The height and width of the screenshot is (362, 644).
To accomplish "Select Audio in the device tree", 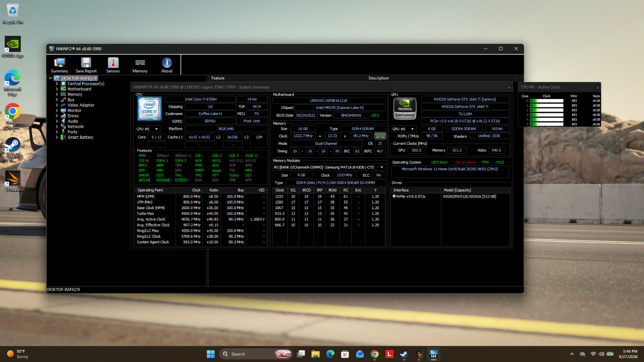I will [73, 121].
